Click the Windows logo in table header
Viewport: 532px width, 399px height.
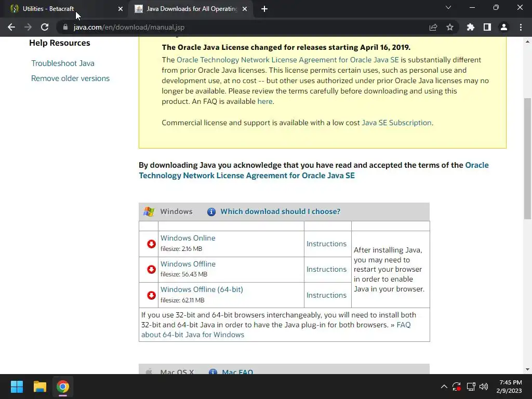pyautogui.click(x=149, y=211)
